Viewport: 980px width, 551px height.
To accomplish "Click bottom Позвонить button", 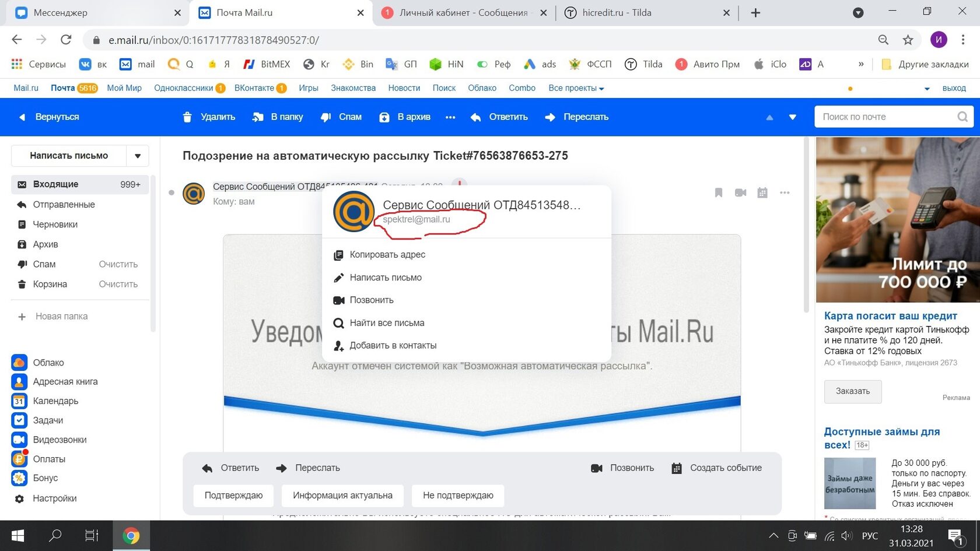I will pos(622,468).
